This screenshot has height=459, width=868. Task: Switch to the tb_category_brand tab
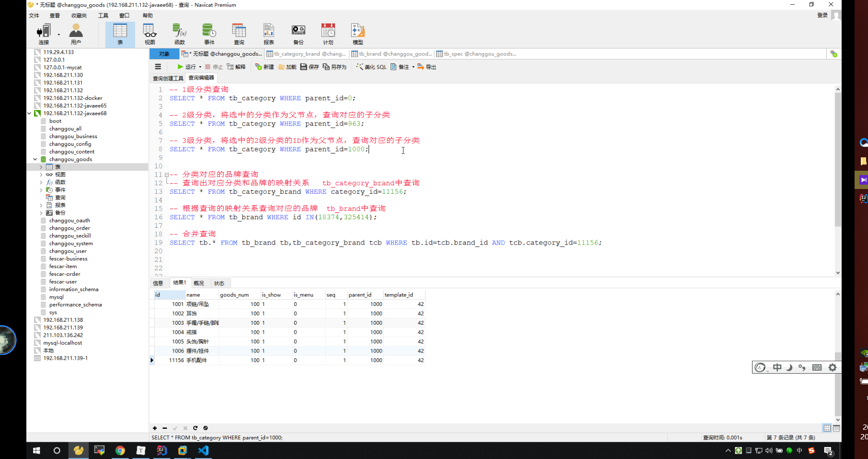tap(306, 54)
